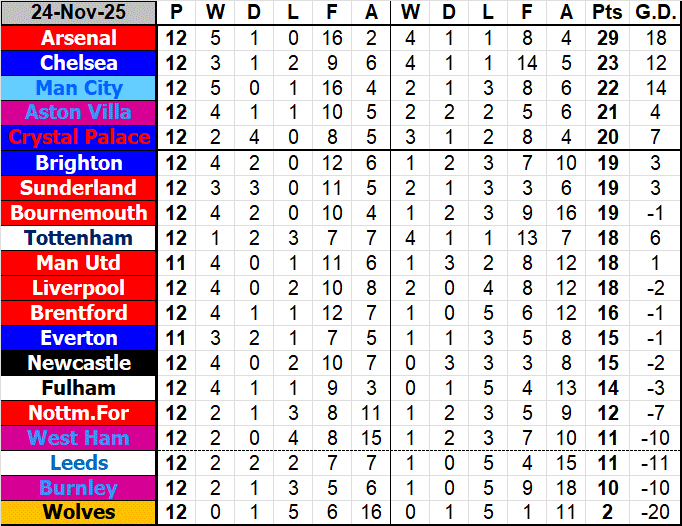Click the Crystal Palace team name

[79, 138]
